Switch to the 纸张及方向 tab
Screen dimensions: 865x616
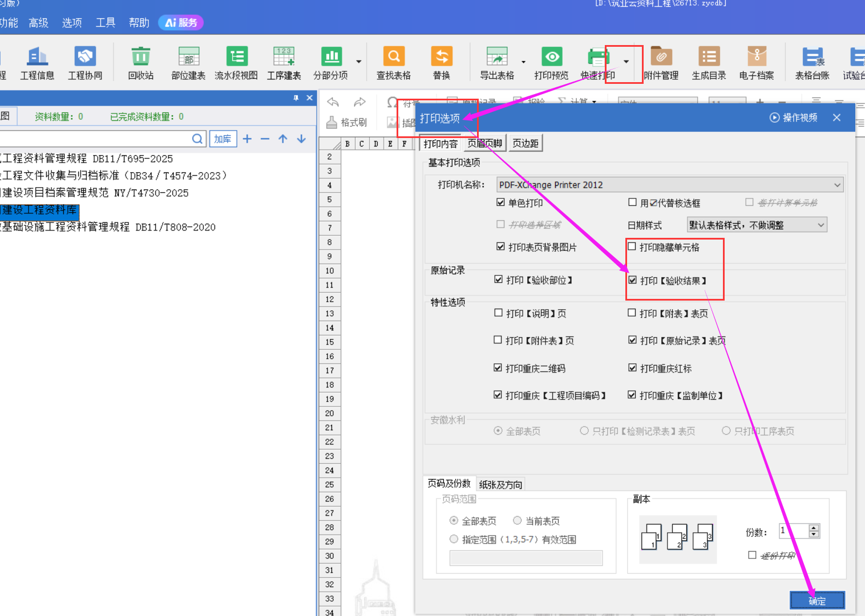pyautogui.click(x=500, y=484)
